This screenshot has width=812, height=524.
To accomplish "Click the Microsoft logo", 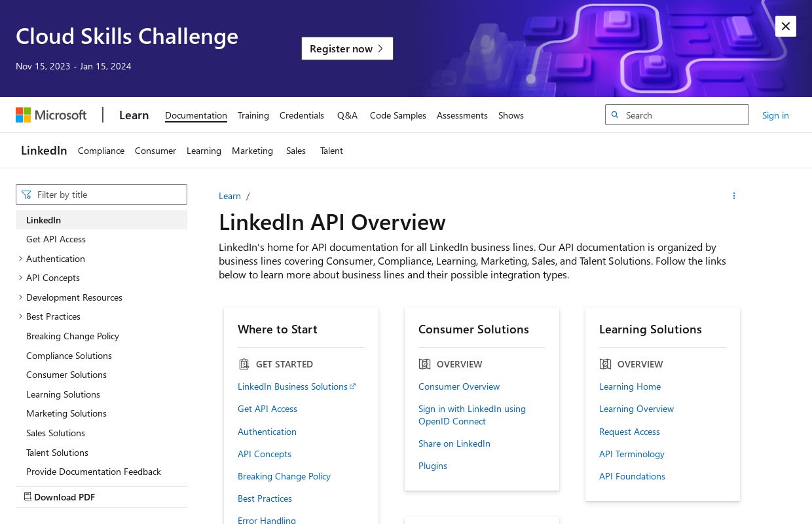I will coord(51,115).
